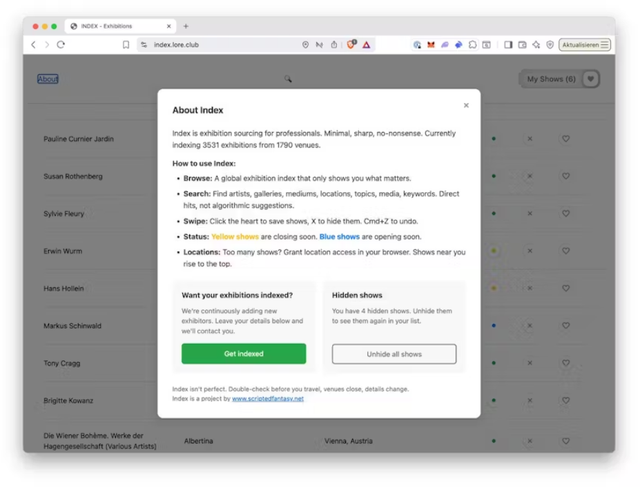This screenshot has height=487, width=640.
Task: Hide the Tony Cragg show with X
Action: click(x=530, y=363)
